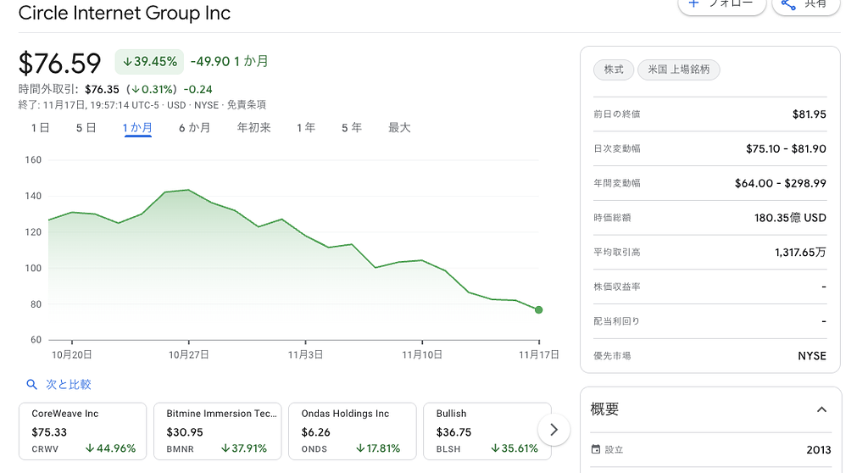Select the 5日 time range tab
This screenshot has width=868, height=473.
click(x=86, y=128)
